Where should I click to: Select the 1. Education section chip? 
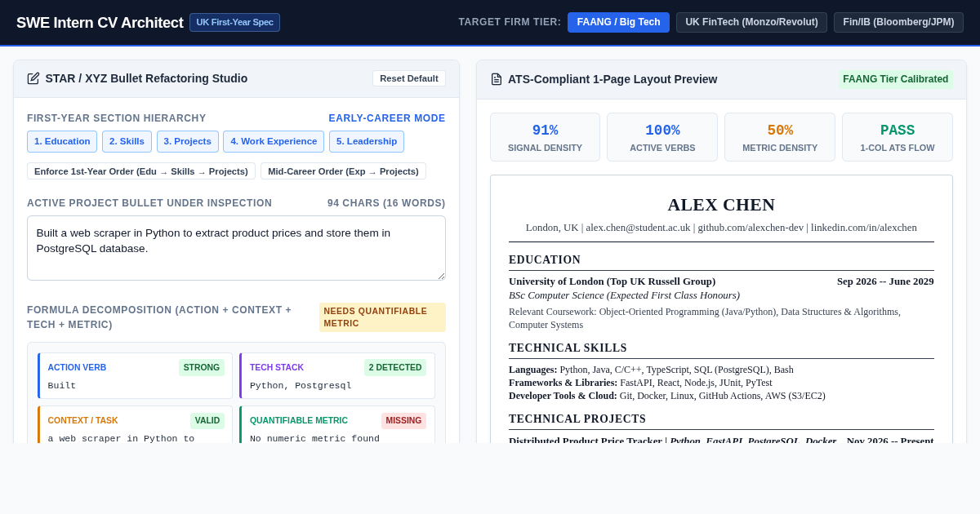pyautogui.click(x=62, y=141)
